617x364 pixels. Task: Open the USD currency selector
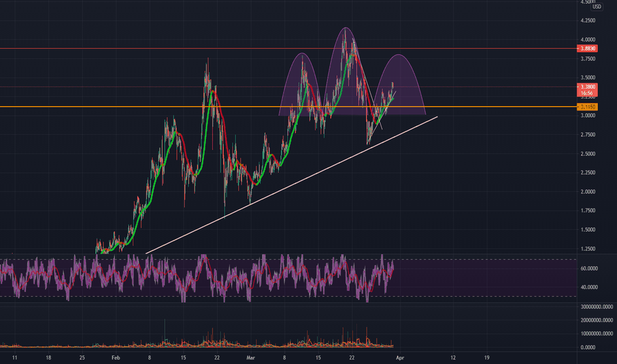(596, 7)
